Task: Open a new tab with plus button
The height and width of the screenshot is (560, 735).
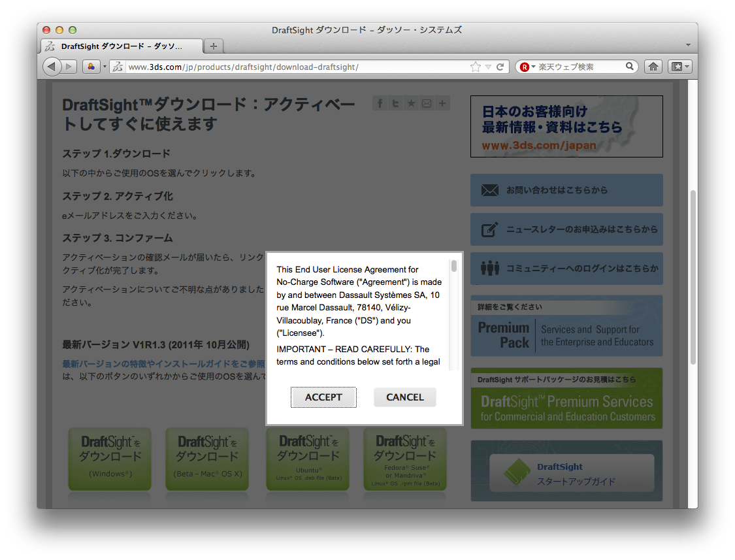Action: [213, 46]
